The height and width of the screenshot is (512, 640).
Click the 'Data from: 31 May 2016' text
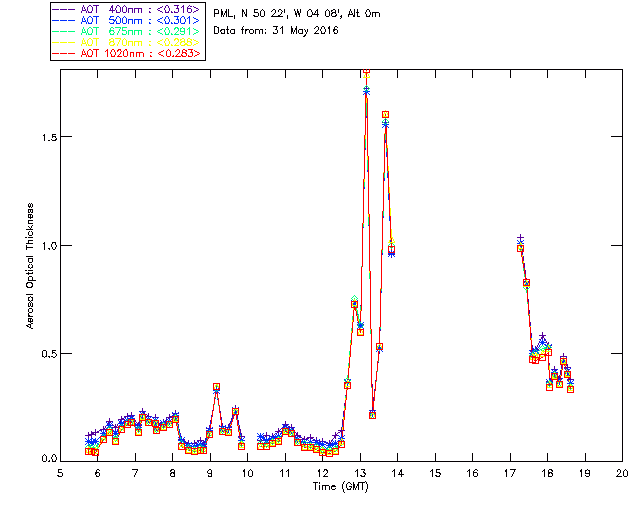tap(276, 31)
